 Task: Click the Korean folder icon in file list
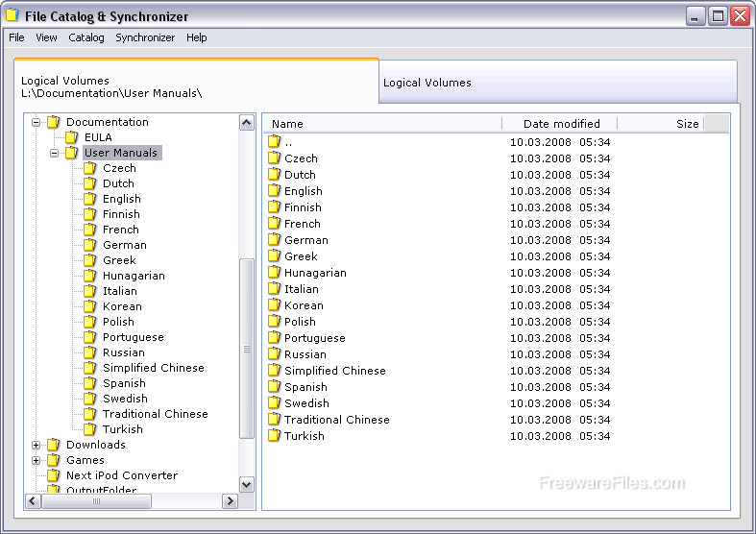(x=274, y=304)
